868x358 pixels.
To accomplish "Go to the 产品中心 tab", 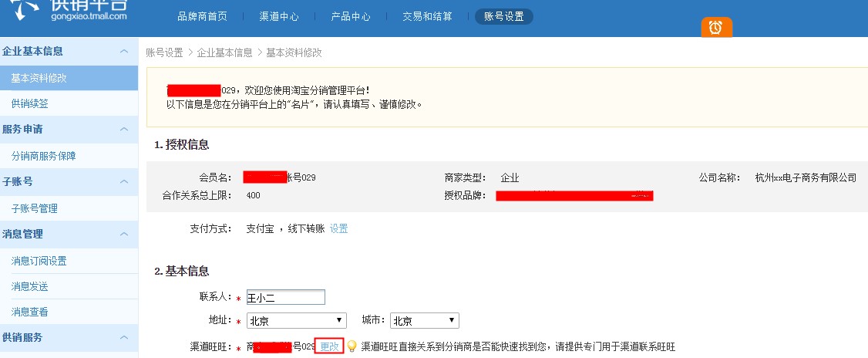I will coord(351,16).
